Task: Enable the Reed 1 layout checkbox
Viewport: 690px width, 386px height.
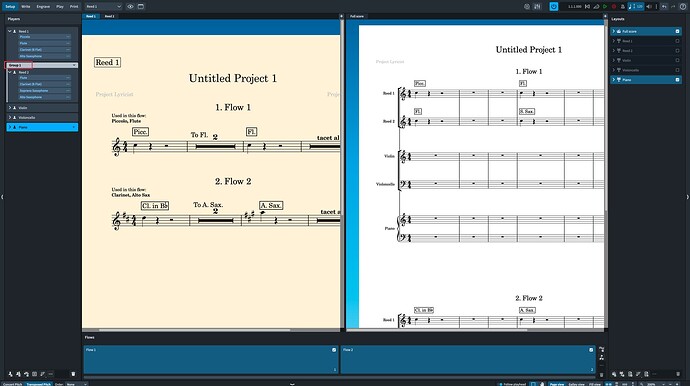Action: 677,41
